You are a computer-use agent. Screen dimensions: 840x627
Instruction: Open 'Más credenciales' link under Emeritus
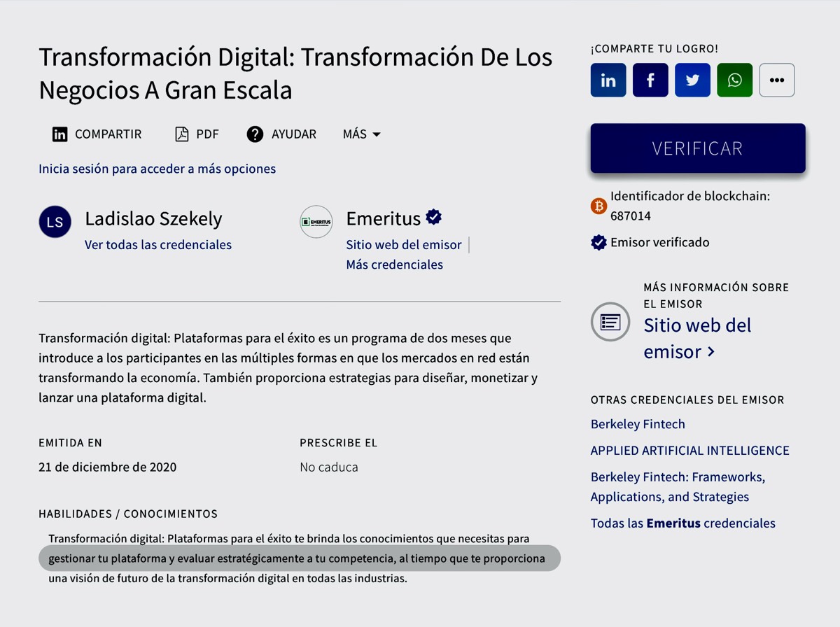coord(394,265)
